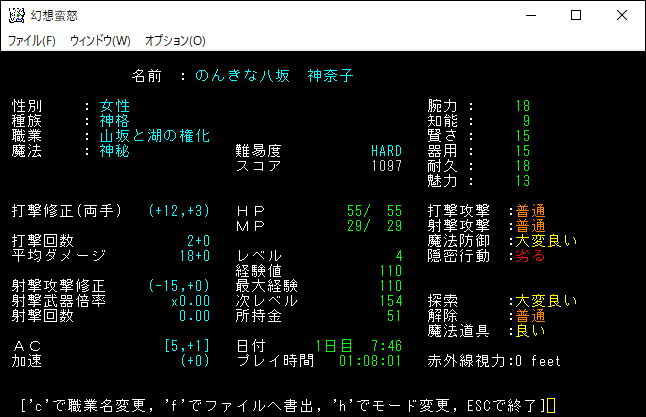Click the 腕力 stat value 18
This screenshot has width=646, height=417.
523,106
